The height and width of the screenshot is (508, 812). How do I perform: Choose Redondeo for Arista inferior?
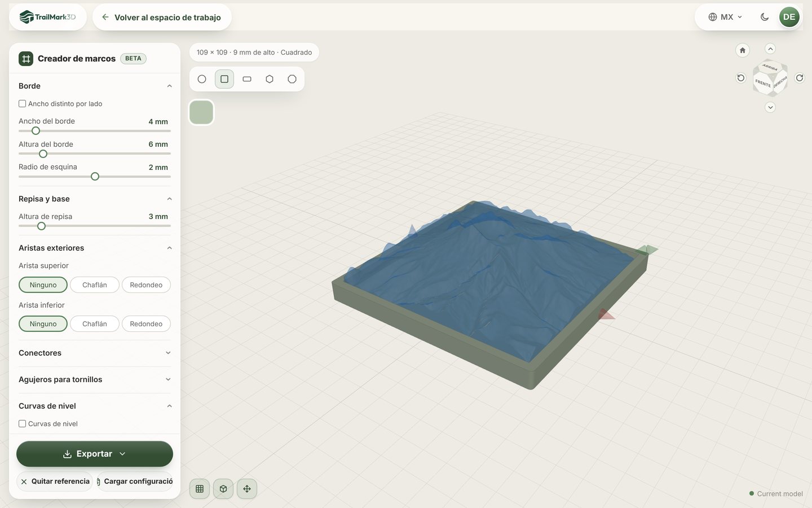[146, 324]
